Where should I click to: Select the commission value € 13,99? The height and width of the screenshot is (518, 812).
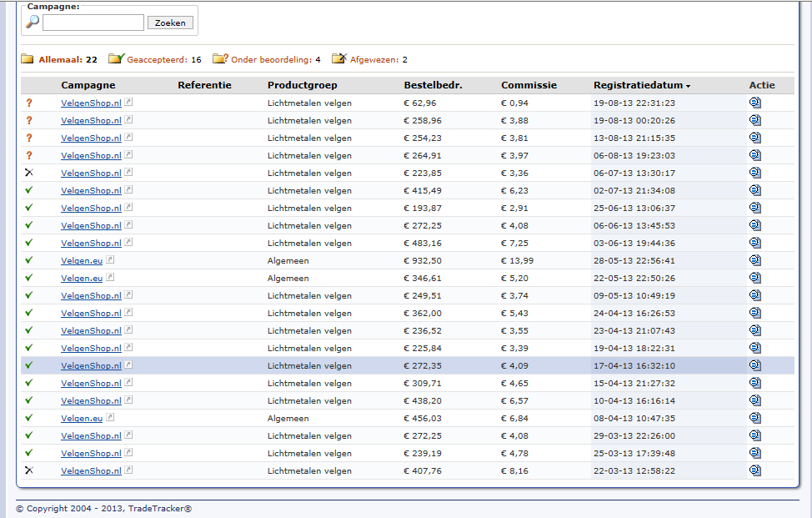point(518,260)
